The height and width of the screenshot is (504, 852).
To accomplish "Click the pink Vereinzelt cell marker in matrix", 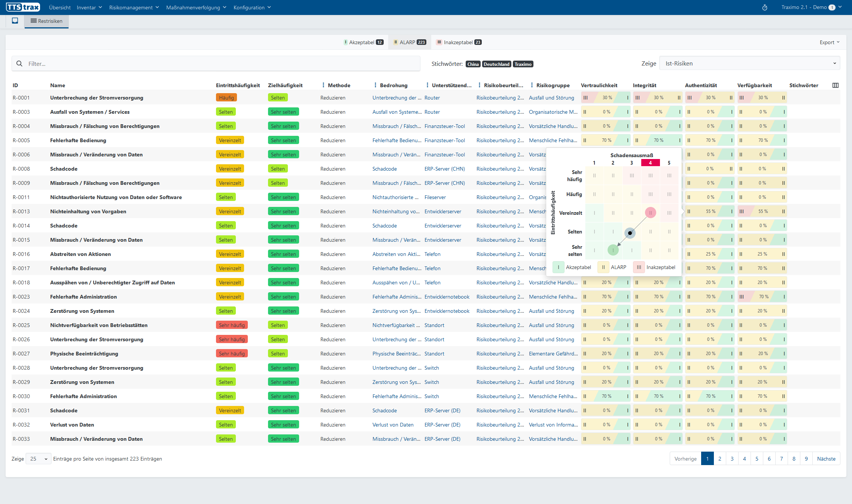I will tap(650, 213).
